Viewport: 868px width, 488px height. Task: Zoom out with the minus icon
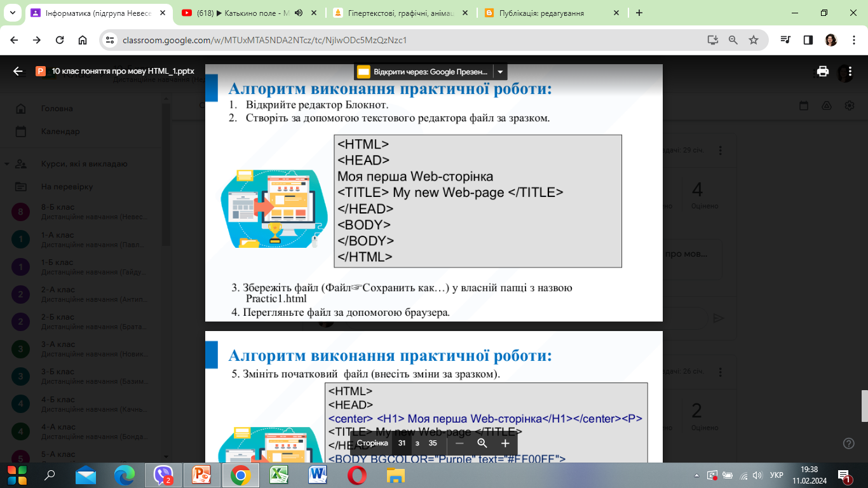(459, 444)
